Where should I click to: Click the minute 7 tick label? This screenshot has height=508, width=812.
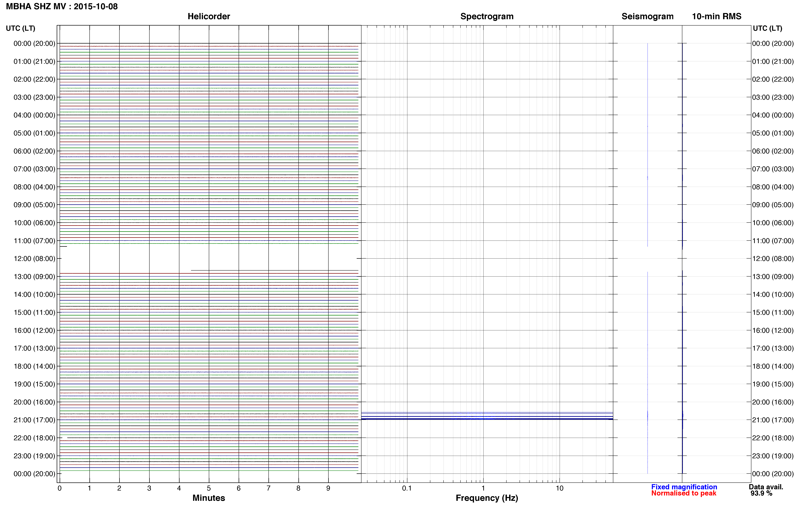(269, 488)
